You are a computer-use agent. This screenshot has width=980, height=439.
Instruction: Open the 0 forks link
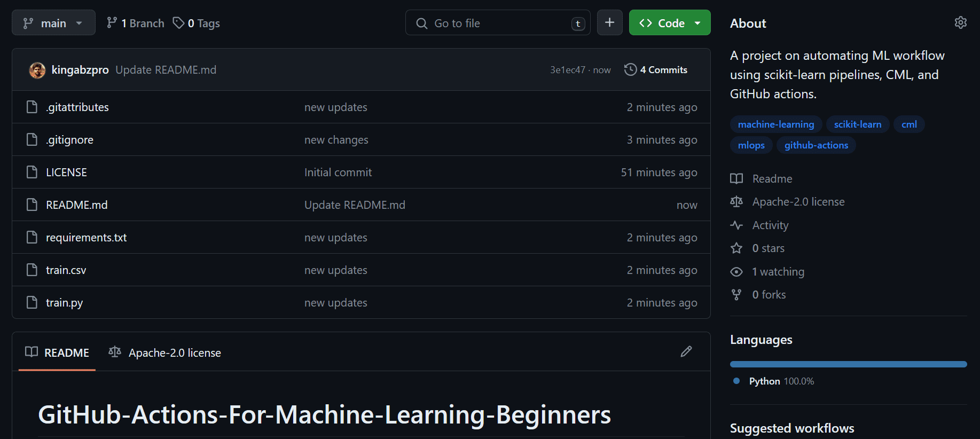click(769, 295)
